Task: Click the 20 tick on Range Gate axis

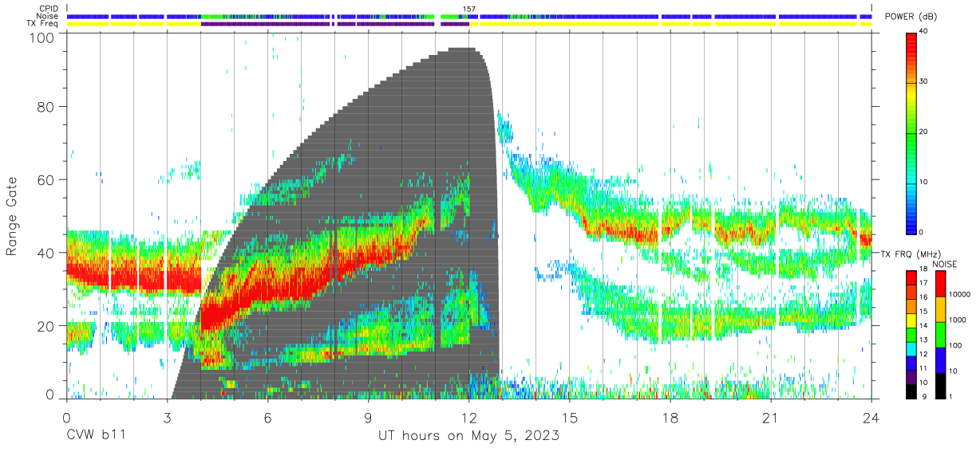Action: (45, 326)
